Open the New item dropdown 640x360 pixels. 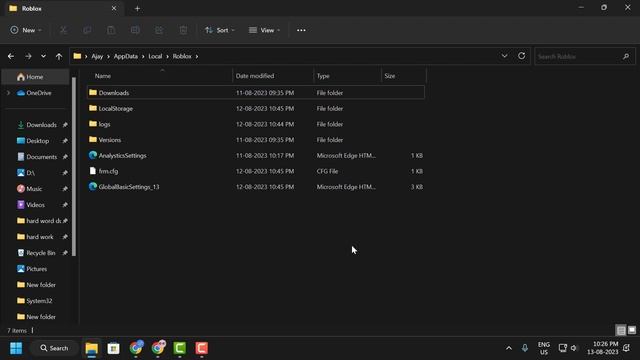(x=26, y=30)
